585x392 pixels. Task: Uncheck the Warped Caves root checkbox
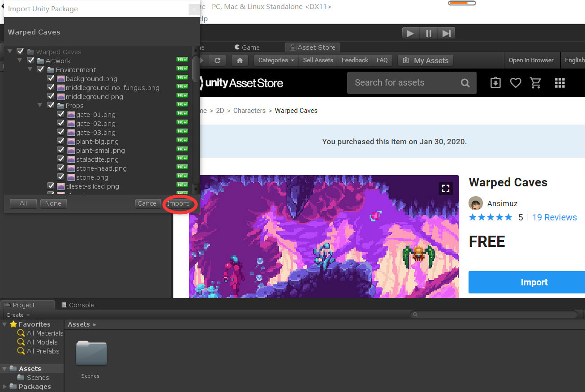coord(20,52)
